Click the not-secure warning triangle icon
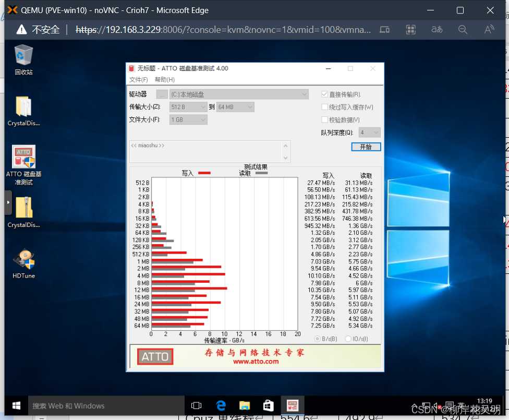This screenshot has width=509, height=420. (21, 30)
